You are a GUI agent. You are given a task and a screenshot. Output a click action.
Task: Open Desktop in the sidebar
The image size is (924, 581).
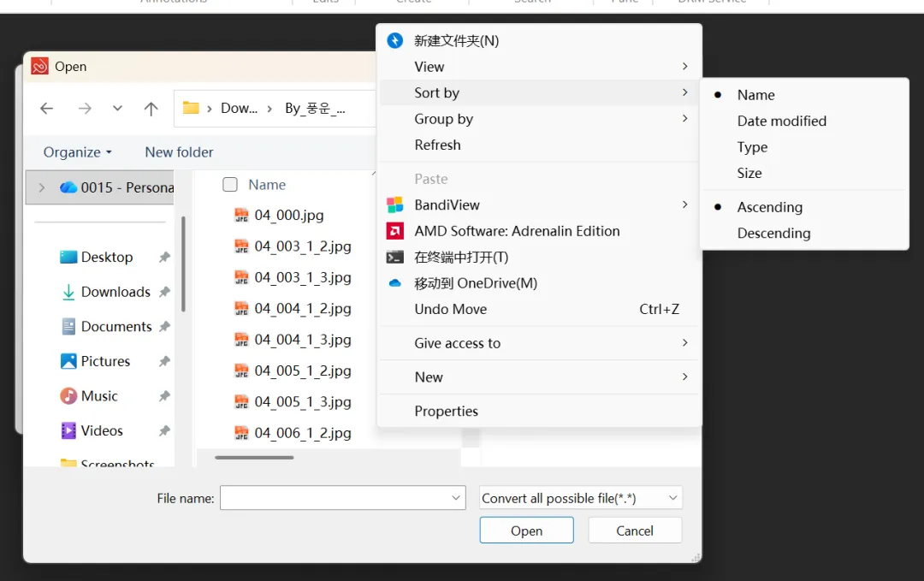[x=97, y=257]
